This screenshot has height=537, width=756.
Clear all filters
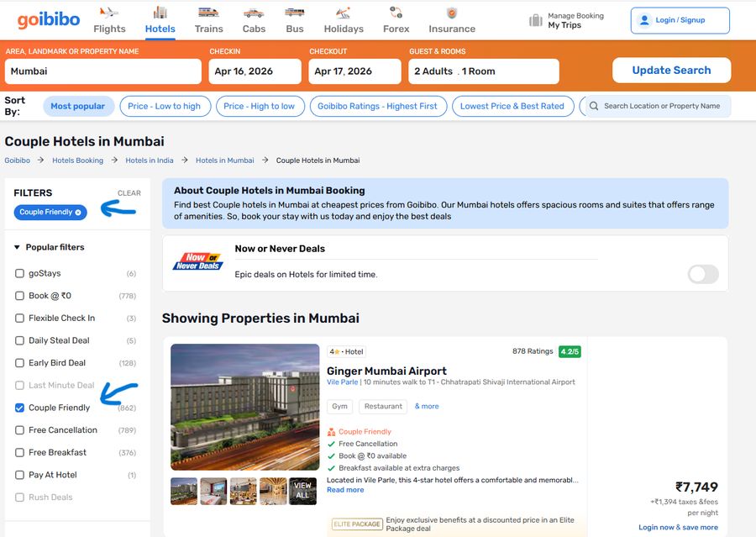[129, 193]
